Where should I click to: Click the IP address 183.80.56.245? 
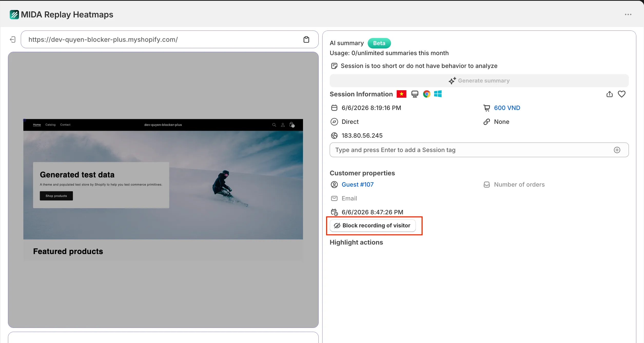coord(362,136)
